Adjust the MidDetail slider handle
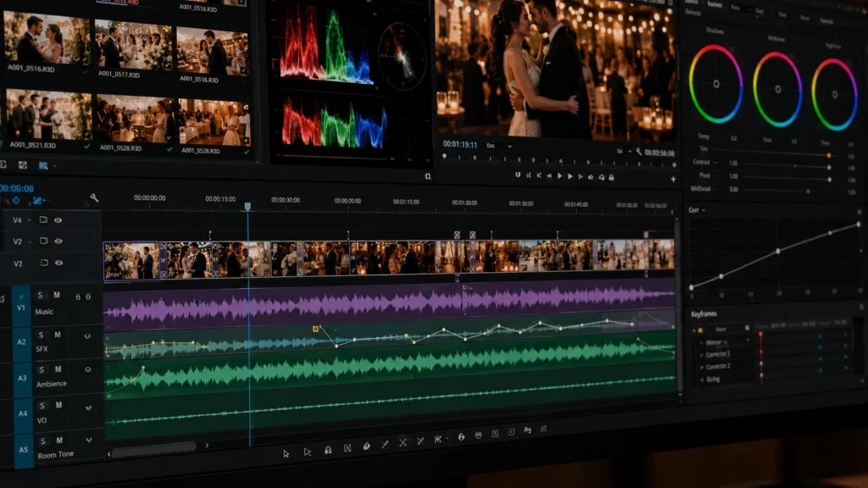 click(x=808, y=191)
